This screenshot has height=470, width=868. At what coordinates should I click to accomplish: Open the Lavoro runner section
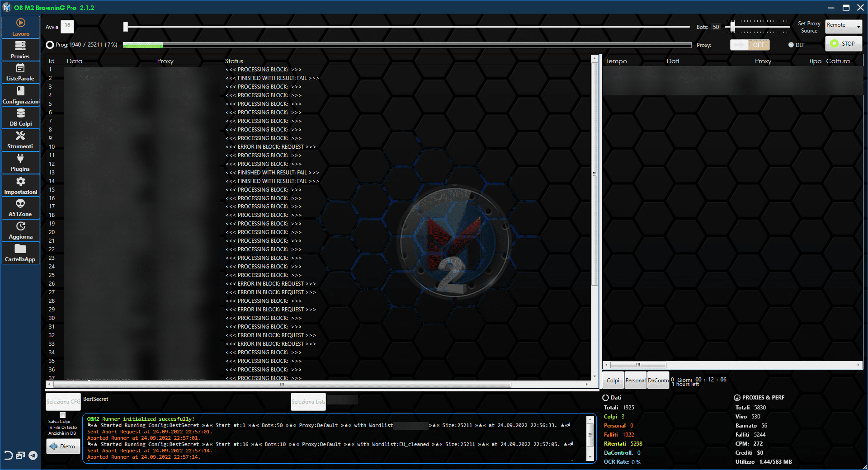tap(21, 27)
